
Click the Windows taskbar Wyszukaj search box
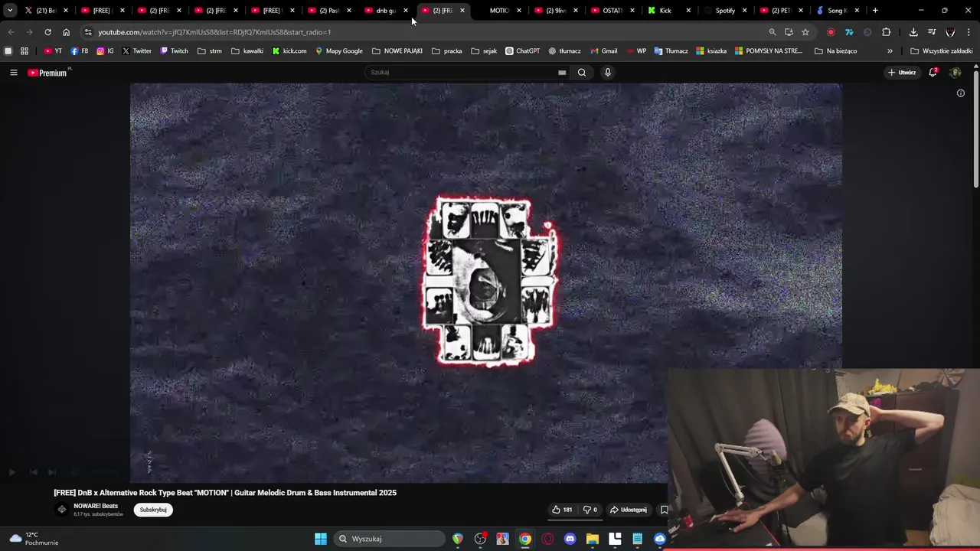[x=390, y=539]
